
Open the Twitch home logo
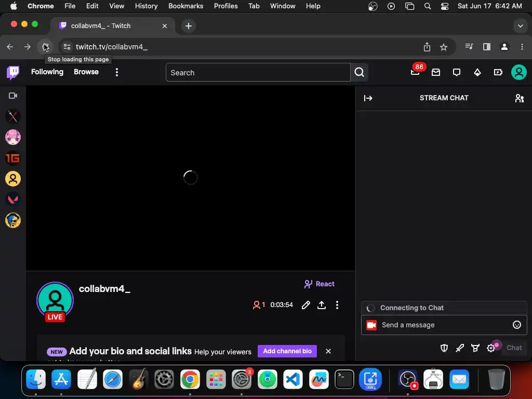(x=13, y=72)
